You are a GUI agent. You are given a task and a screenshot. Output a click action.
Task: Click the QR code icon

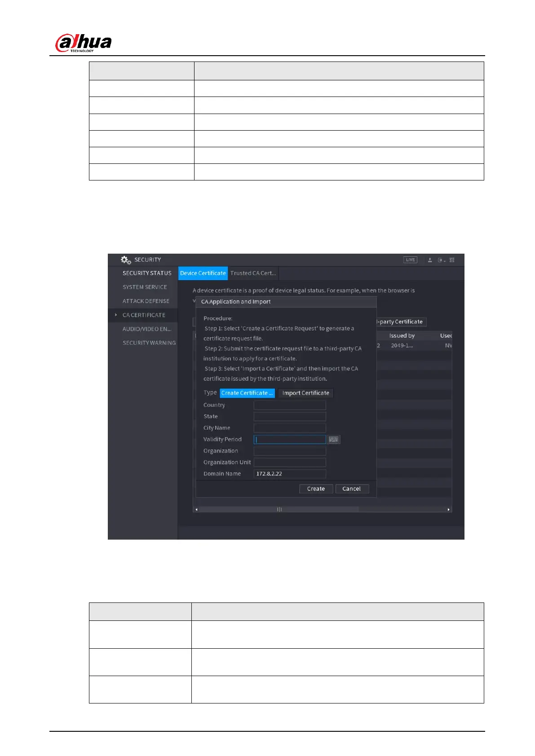(x=452, y=260)
